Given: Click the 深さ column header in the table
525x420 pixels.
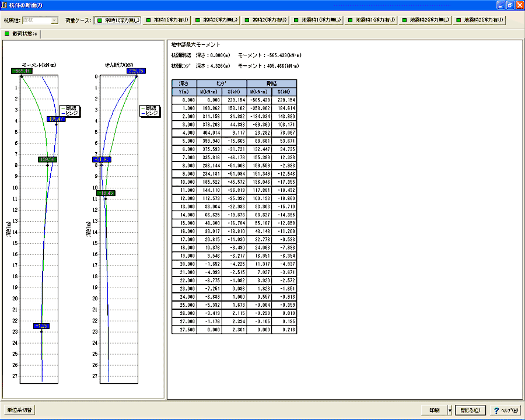Looking at the screenshot, I should pyautogui.click(x=184, y=84).
